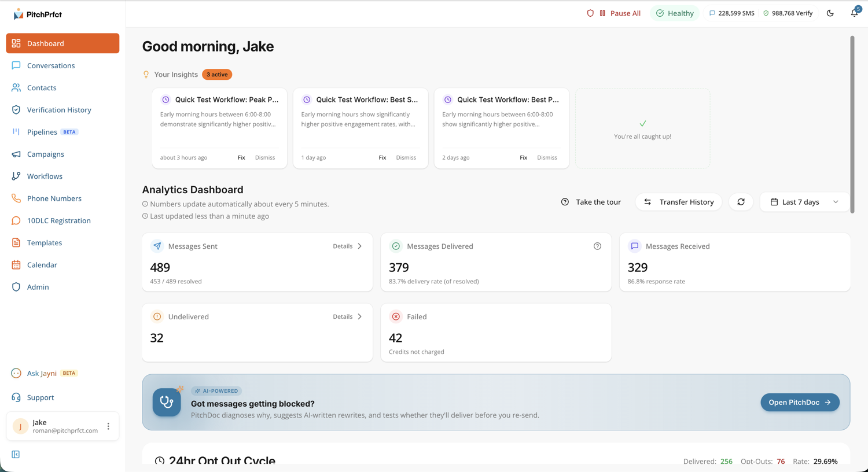
Task: Click the shield icon left of Pause All
Action: point(590,13)
